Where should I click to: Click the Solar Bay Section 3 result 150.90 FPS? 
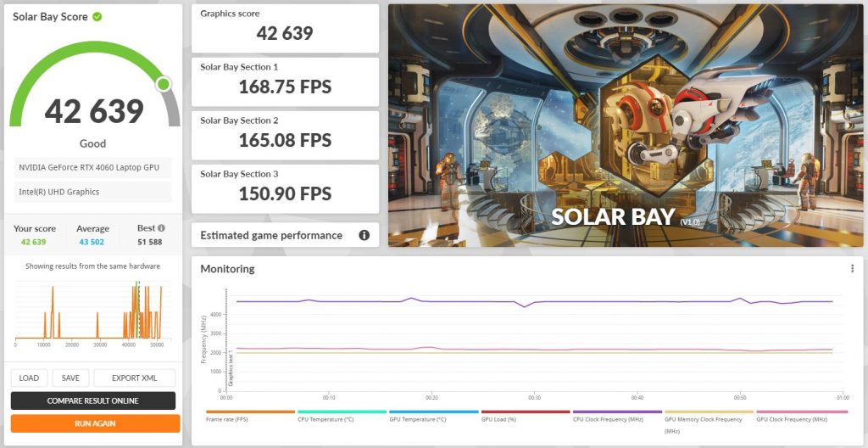coord(285,193)
